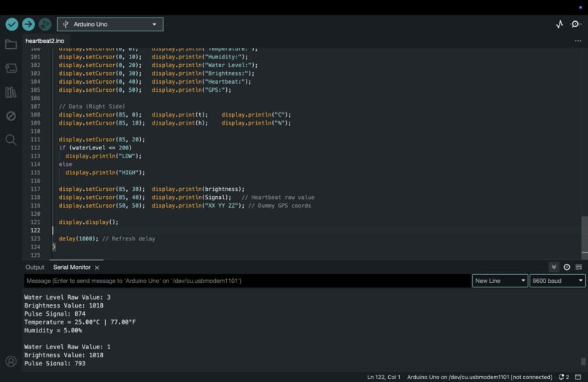Select the Serial Monitor tab
This screenshot has height=382, width=588.
(71, 268)
